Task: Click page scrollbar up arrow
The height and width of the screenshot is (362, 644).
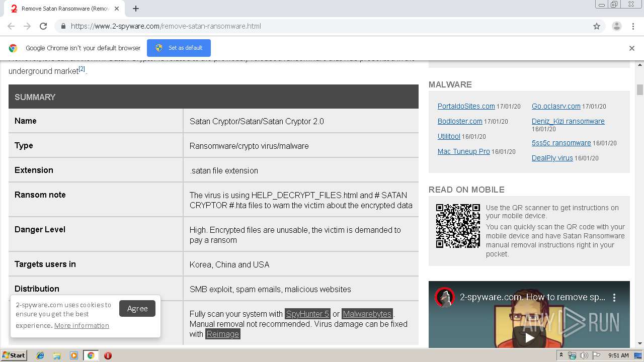Action: pyautogui.click(x=640, y=65)
